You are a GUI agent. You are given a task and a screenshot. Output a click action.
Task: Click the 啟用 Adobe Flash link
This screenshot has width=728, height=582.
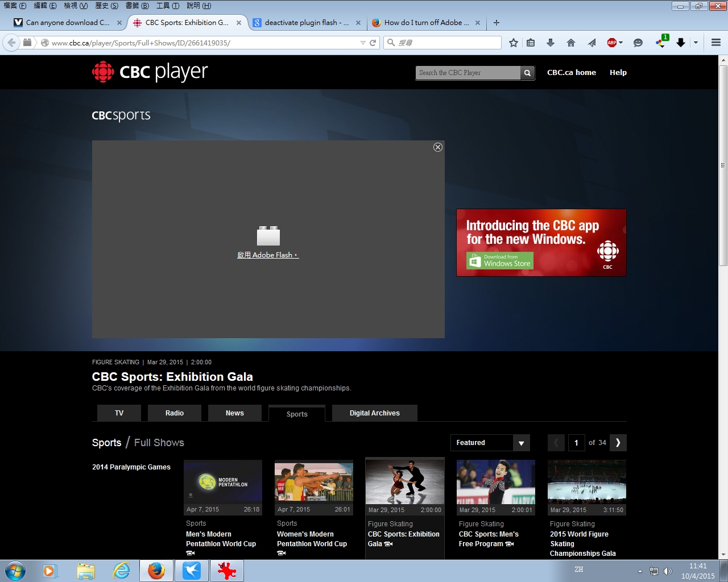tap(268, 255)
